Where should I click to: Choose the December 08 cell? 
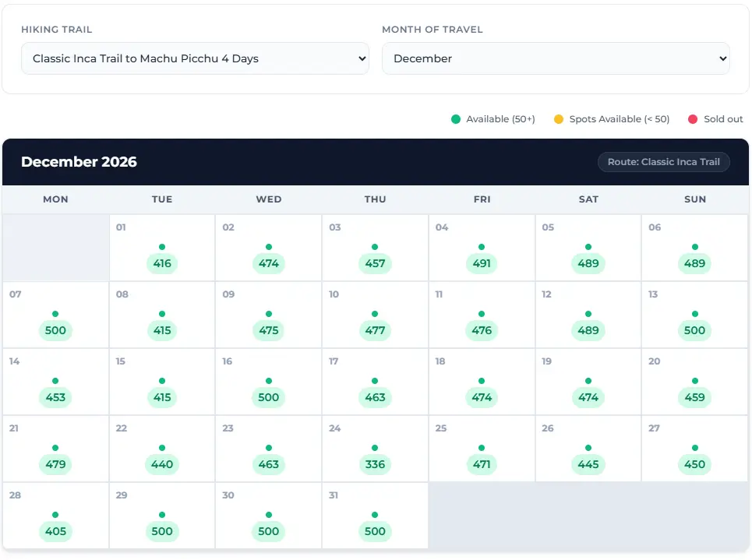(x=162, y=315)
